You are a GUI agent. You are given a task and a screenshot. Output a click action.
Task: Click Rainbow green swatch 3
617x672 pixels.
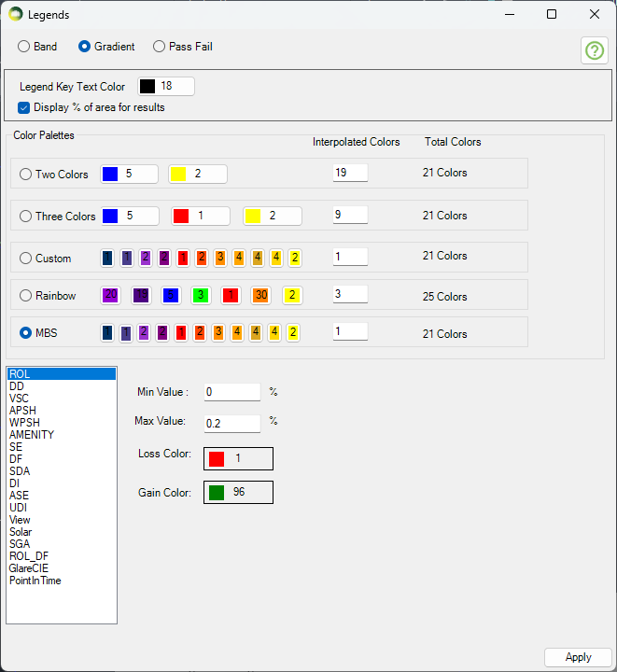201,295
